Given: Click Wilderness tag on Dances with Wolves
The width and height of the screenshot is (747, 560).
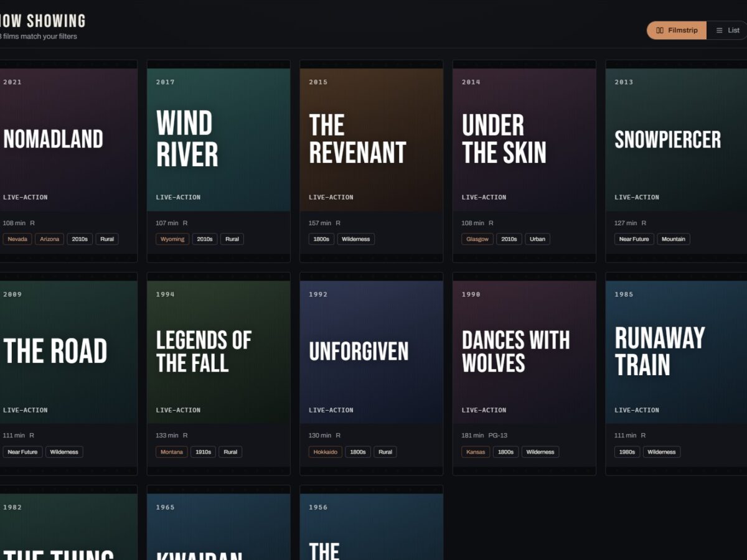Looking at the screenshot, I should point(540,452).
